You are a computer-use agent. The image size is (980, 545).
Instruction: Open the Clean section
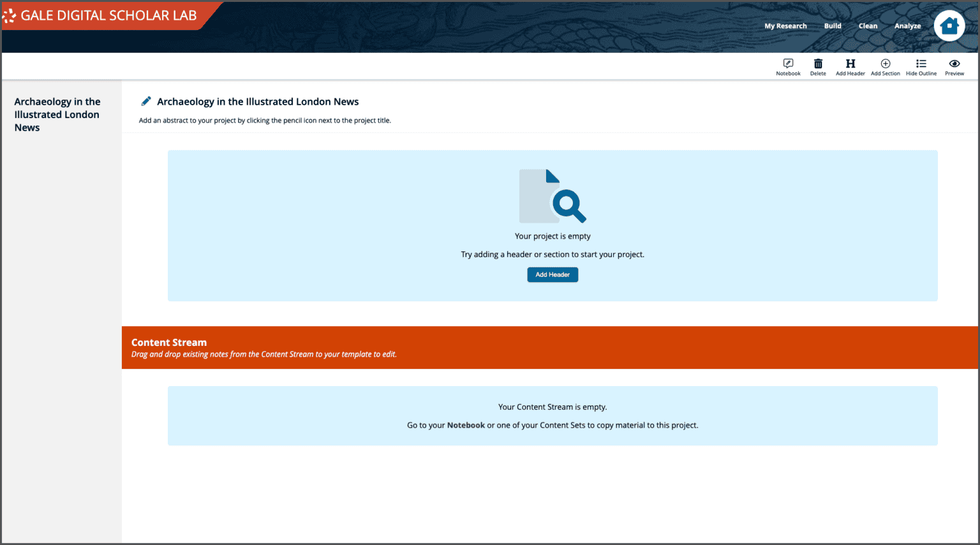[x=868, y=26]
